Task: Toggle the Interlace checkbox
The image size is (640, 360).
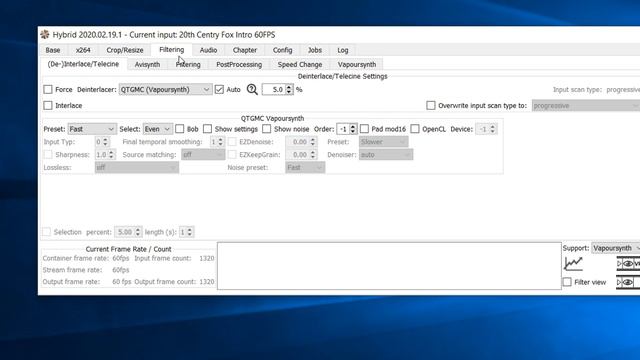Action: pyautogui.click(x=48, y=105)
